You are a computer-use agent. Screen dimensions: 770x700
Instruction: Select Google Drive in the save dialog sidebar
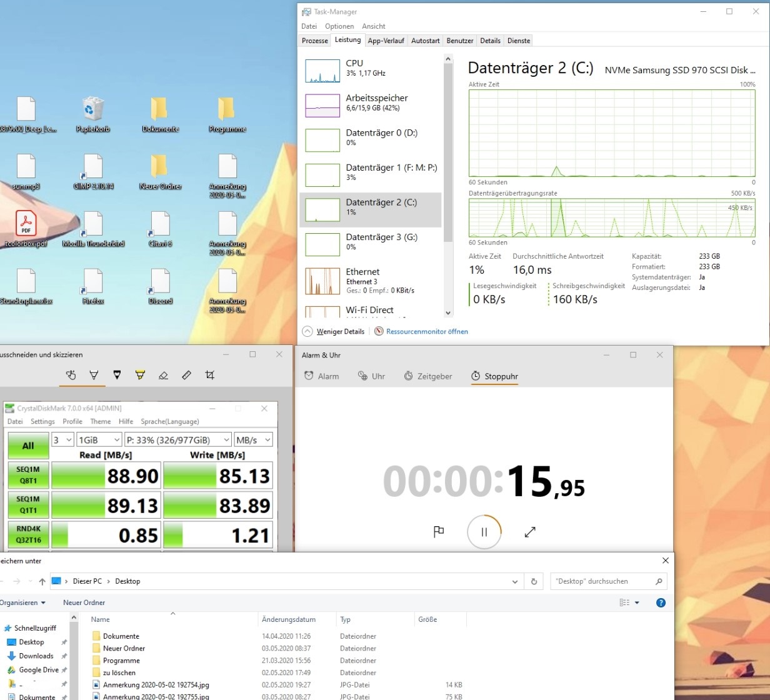click(39, 669)
